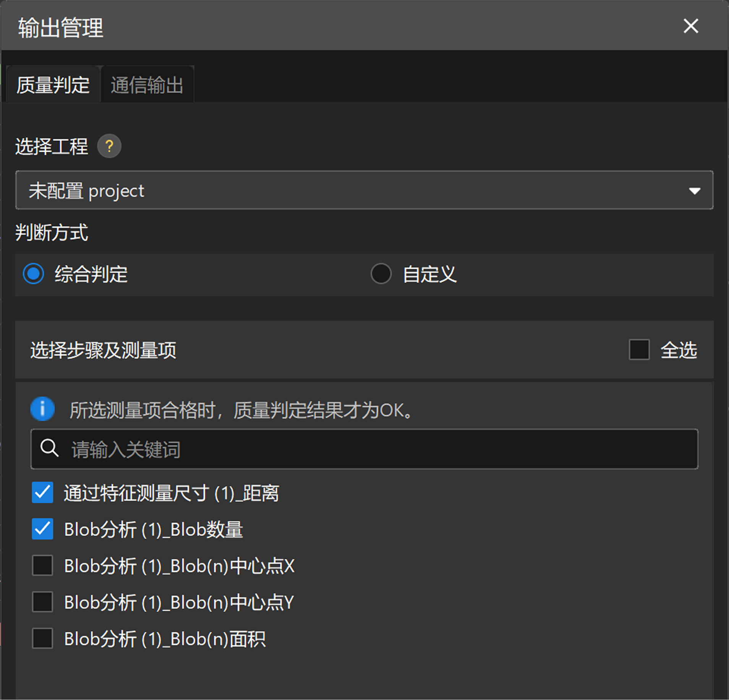Viewport: 729px width, 700px height.
Task: Click the help question mark icon
Action: pos(109,146)
